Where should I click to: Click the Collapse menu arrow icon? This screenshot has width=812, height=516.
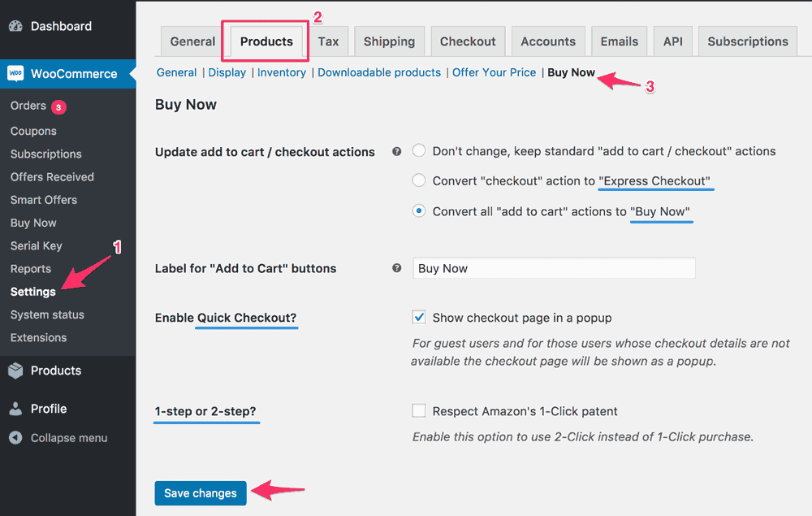point(16,438)
